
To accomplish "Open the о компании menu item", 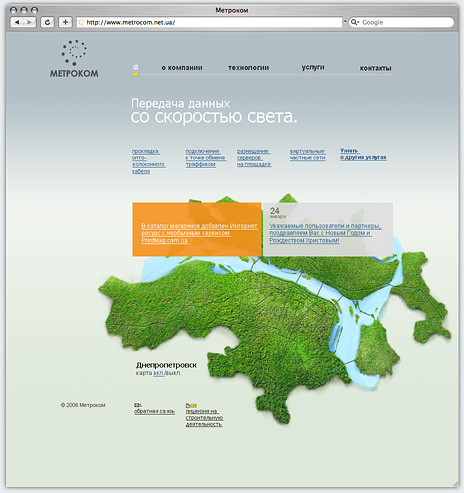I will coord(182,68).
